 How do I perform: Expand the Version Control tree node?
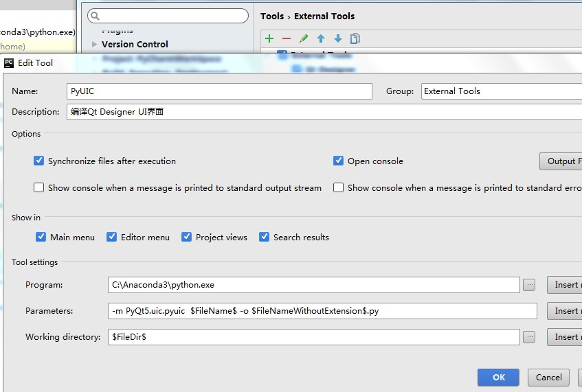click(x=94, y=44)
